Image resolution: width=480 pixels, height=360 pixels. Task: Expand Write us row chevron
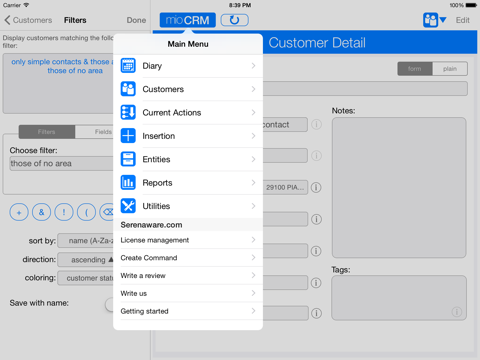pyautogui.click(x=253, y=293)
